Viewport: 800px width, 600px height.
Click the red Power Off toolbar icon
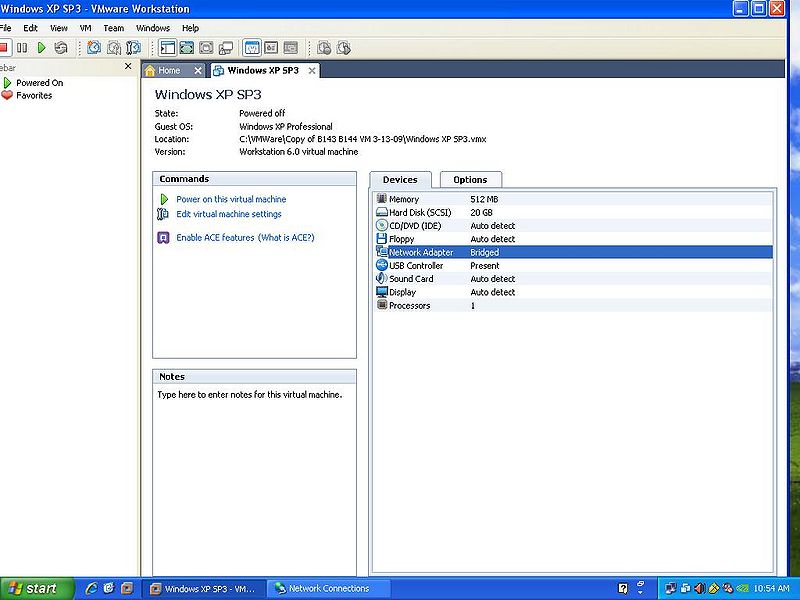click(4, 48)
